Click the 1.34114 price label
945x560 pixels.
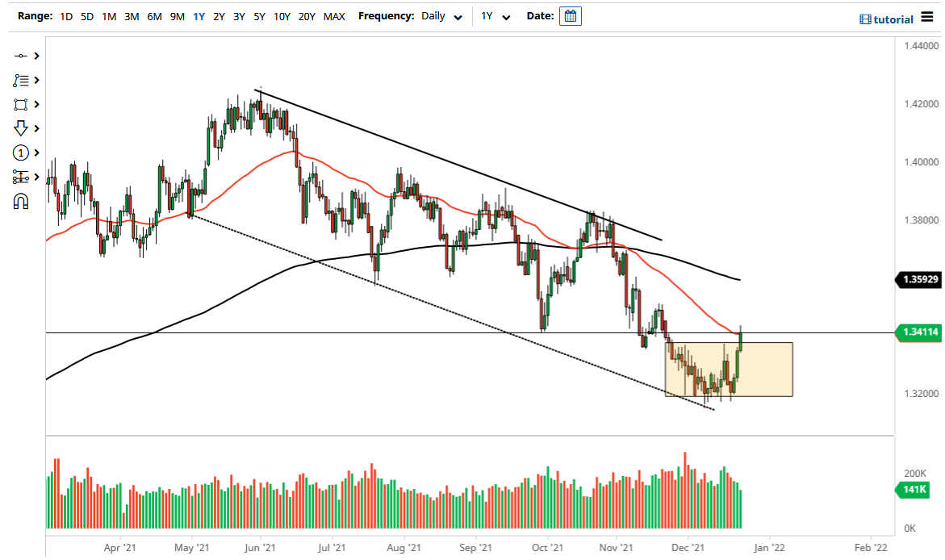(x=919, y=331)
